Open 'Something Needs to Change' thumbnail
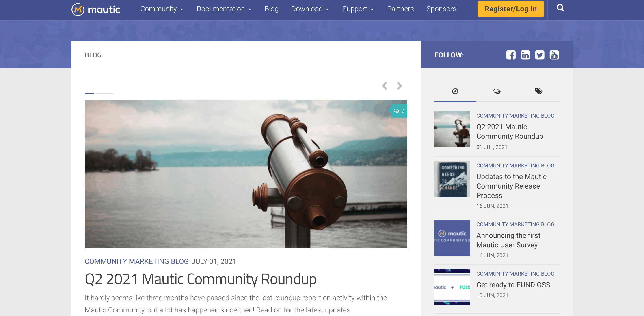This screenshot has width=644, height=316. pyautogui.click(x=452, y=179)
